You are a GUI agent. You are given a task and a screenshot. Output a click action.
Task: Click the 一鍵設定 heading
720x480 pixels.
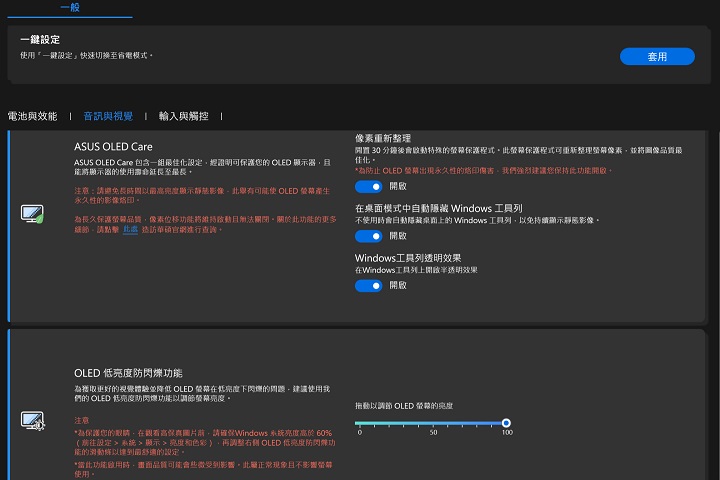pos(40,40)
